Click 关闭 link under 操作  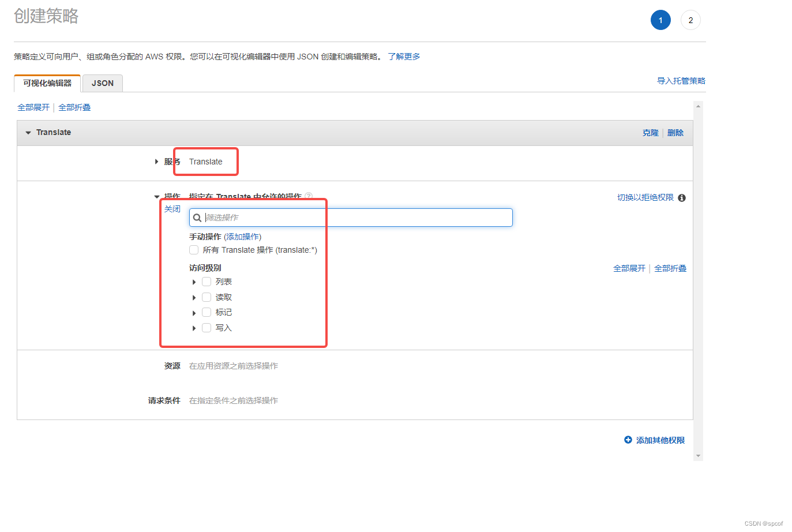pos(172,209)
